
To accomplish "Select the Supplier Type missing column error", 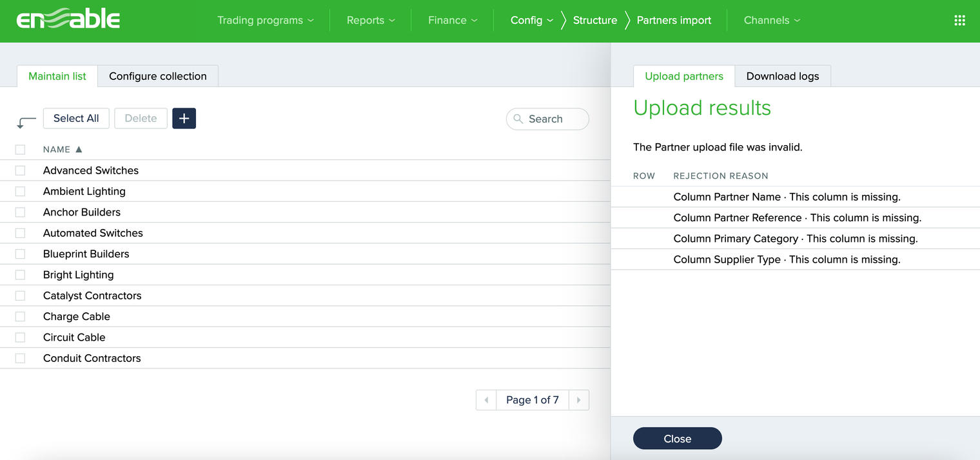I will [787, 259].
